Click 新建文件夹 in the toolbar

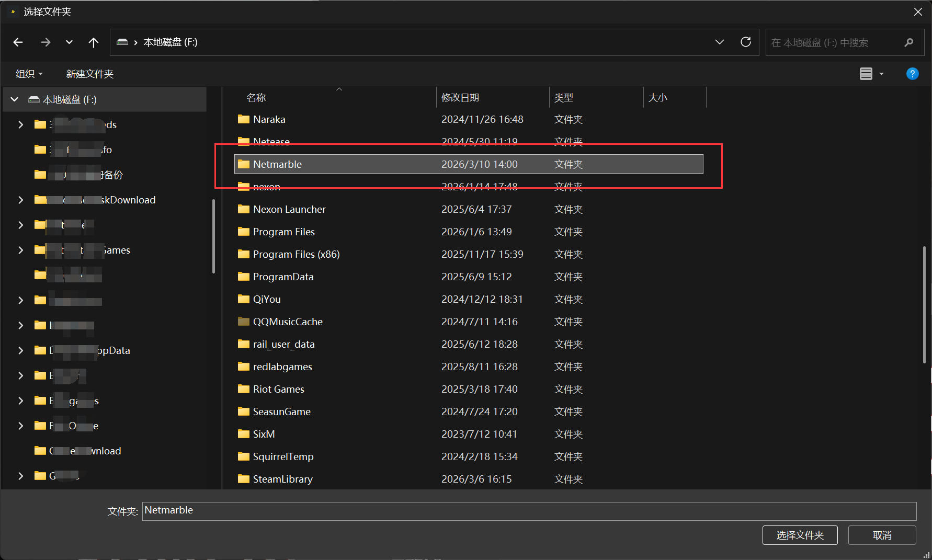tap(90, 74)
